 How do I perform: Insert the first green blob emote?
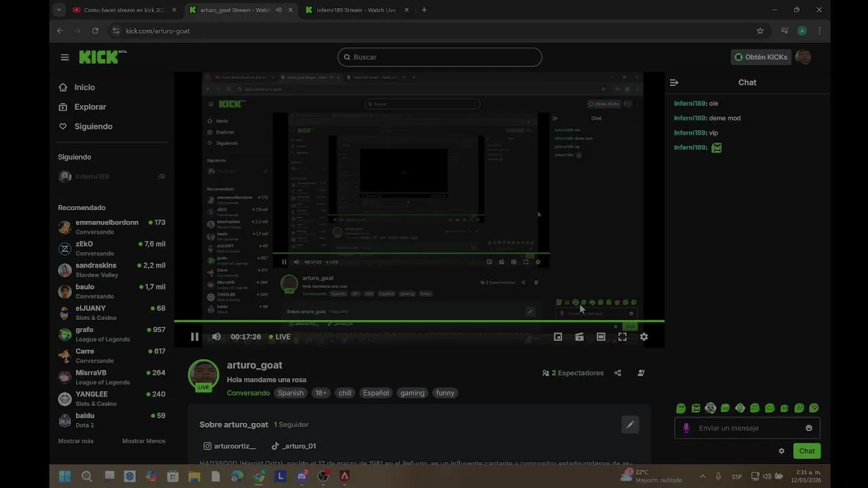[x=681, y=408]
